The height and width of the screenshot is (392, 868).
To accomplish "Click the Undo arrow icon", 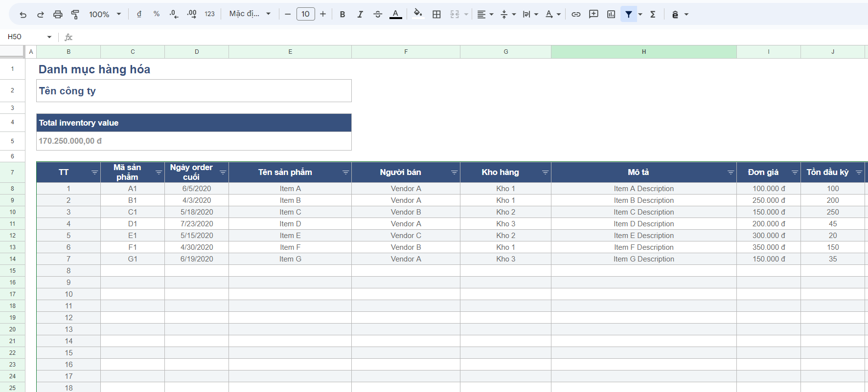I will [23, 15].
